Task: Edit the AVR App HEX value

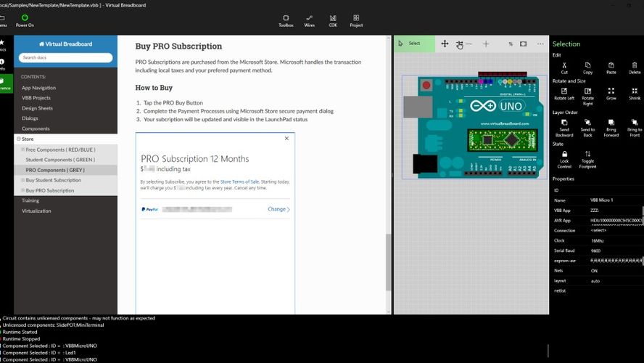Action: pos(616,221)
